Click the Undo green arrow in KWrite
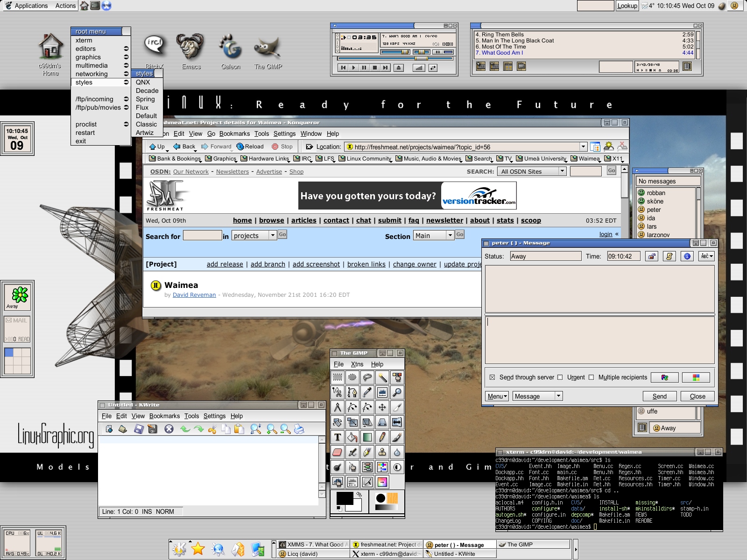Viewport: 747px width, 560px height. tap(185, 429)
